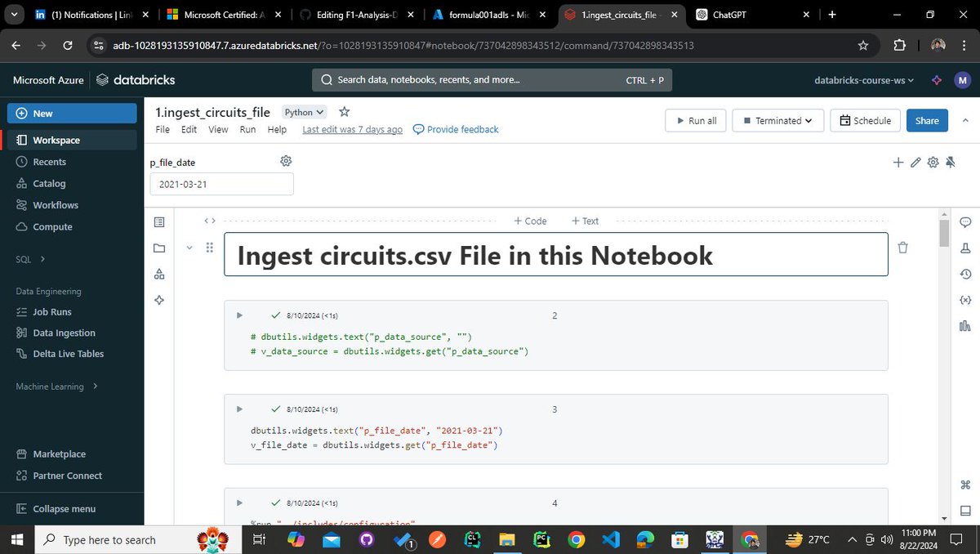This screenshot has height=554, width=980.
Task: Open p_file_date widget settings gear
Action: tap(286, 161)
